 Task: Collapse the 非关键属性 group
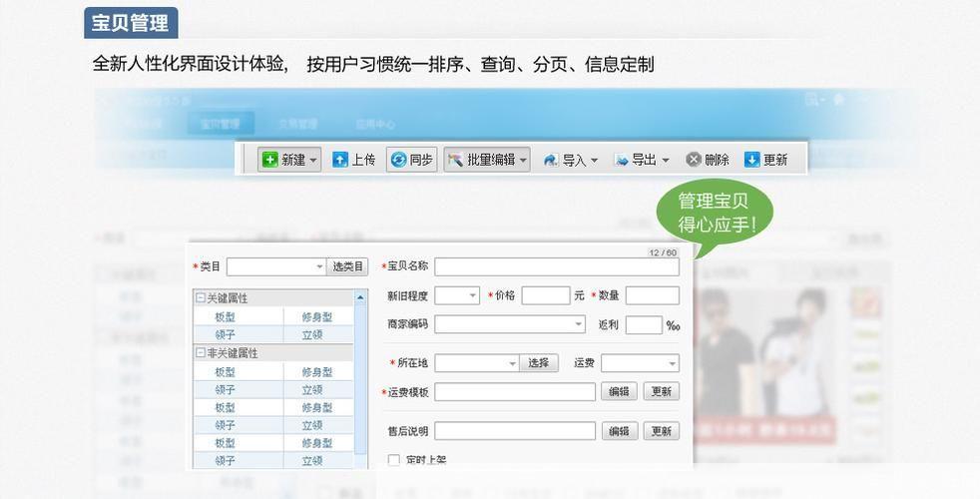pyautogui.click(x=201, y=353)
